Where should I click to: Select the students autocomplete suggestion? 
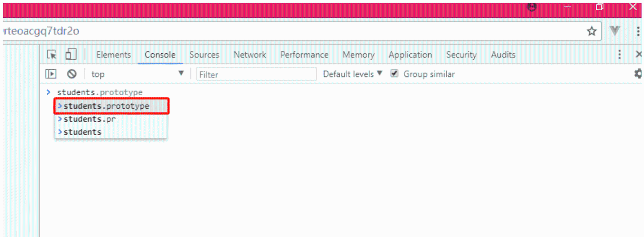pos(111,132)
